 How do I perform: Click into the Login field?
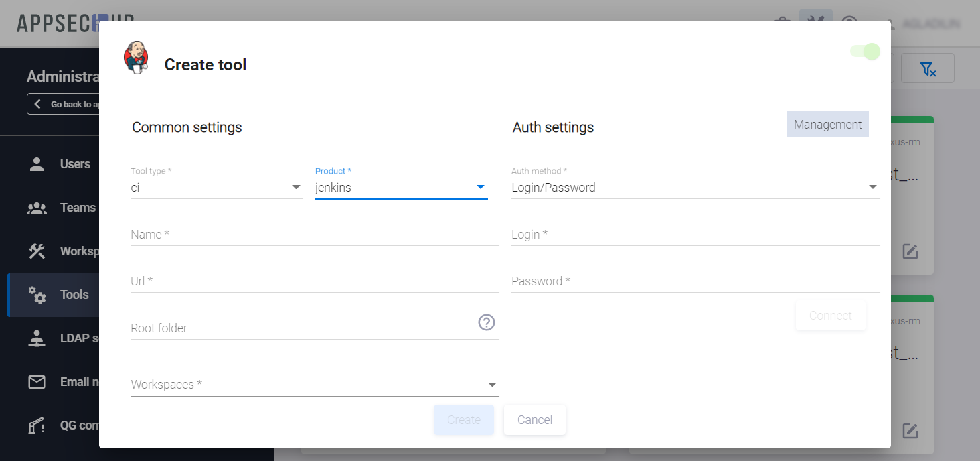(x=695, y=235)
